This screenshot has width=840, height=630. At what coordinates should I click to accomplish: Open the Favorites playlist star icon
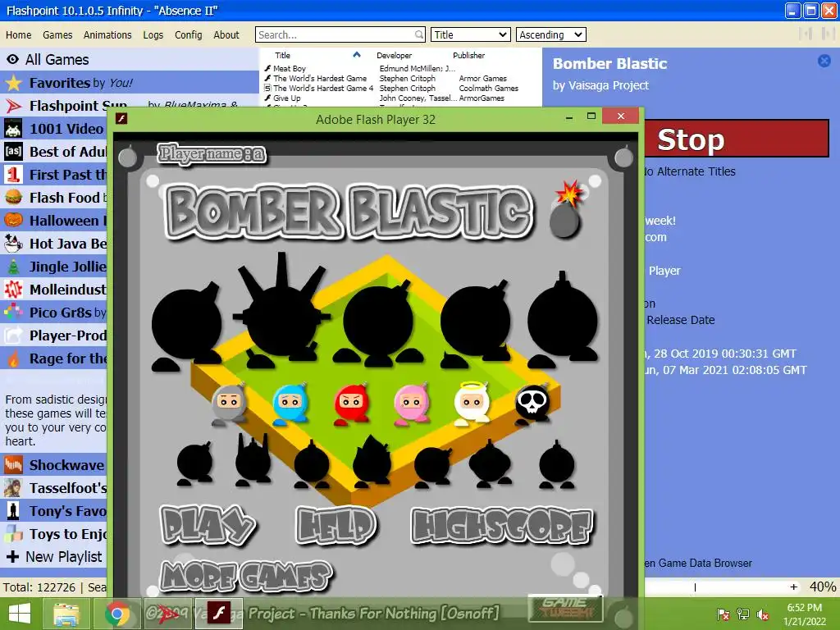click(13, 83)
